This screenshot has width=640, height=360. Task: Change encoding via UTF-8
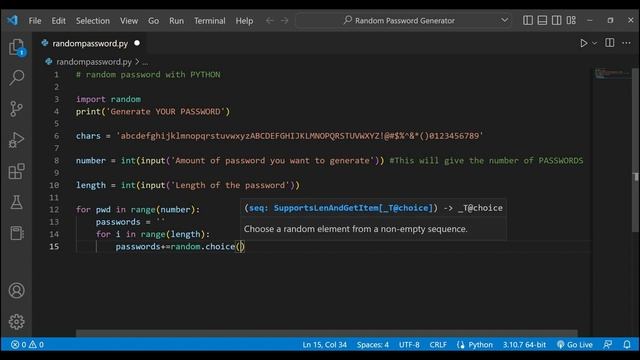point(409,345)
